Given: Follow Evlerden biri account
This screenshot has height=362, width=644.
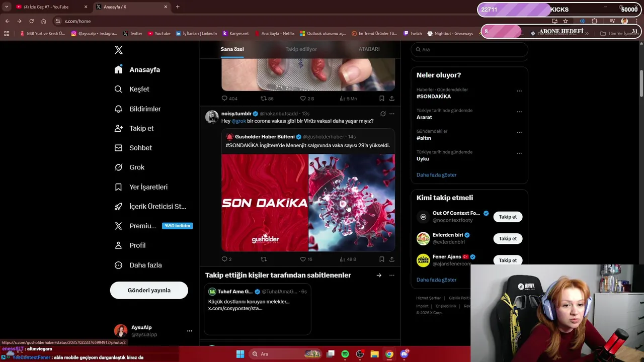Looking at the screenshot, I should 508,239.
